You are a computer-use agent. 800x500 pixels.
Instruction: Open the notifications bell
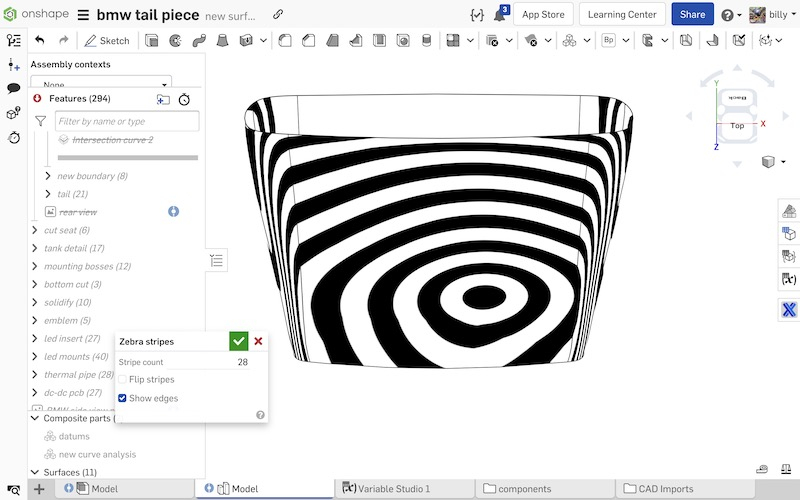click(499, 15)
